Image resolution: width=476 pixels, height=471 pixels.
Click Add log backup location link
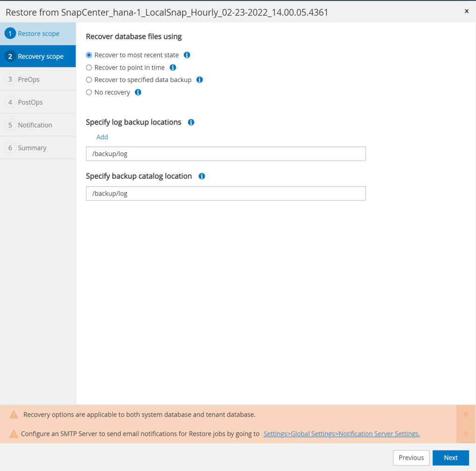point(102,137)
